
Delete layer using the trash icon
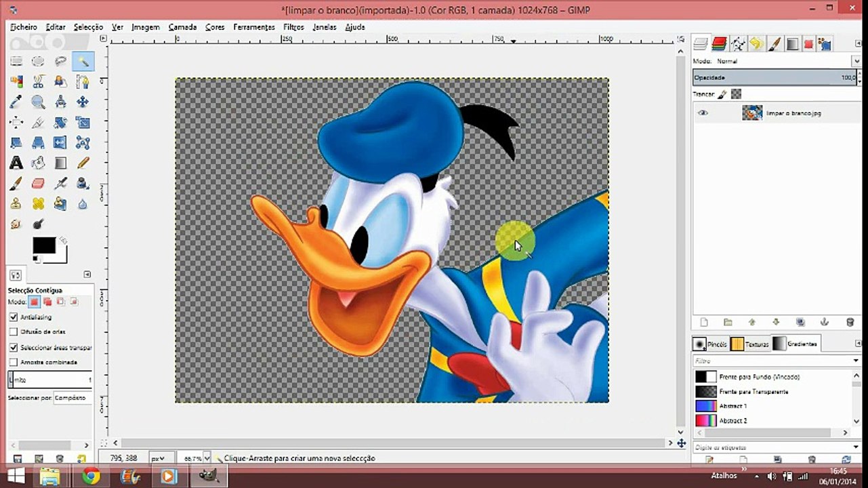(850, 323)
